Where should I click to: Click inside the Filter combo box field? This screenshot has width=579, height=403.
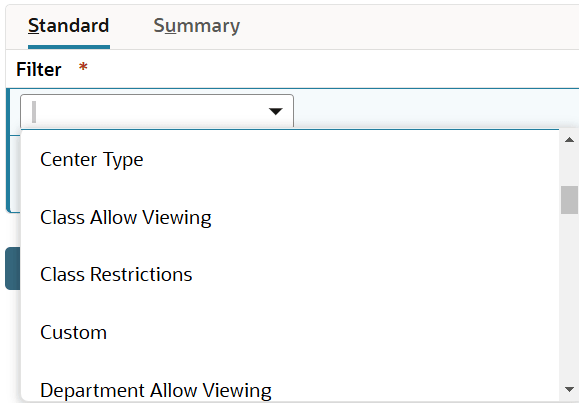click(x=157, y=111)
